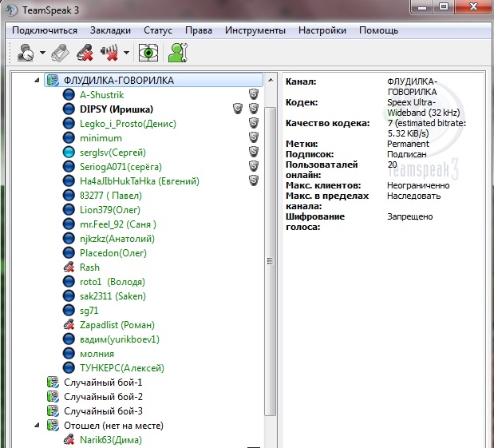Click channel icon of ФЛУДИЛКА-ГОВОРИЛКА
The image size is (494, 448).
click(53, 80)
